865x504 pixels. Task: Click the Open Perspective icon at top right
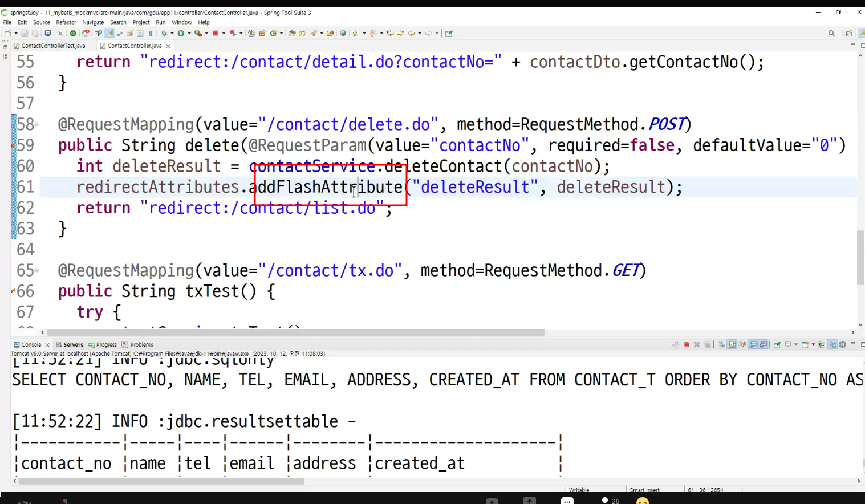point(849,34)
